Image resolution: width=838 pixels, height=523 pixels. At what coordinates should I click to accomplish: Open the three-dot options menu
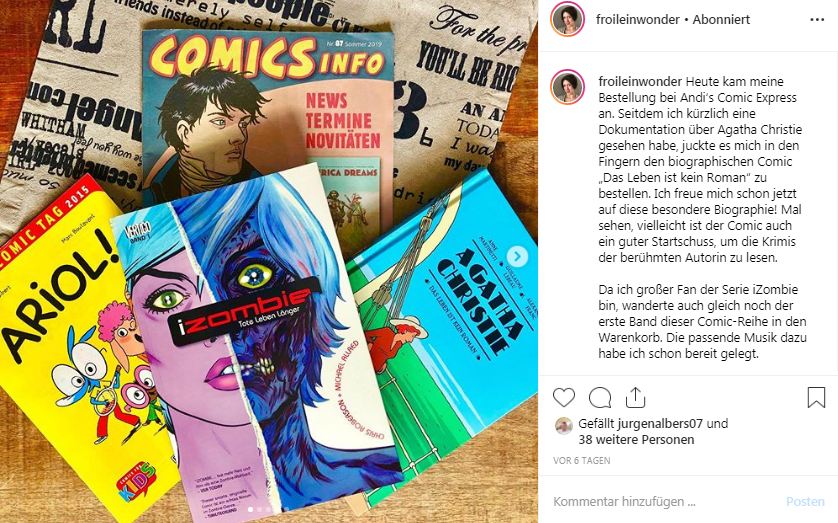coord(817,20)
